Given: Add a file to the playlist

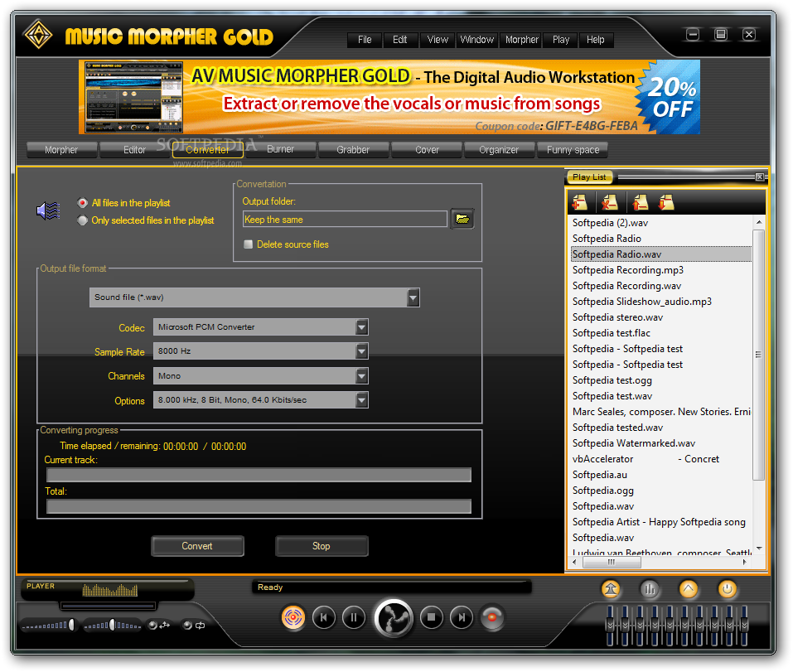Looking at the screenshot, I should click(579, 203).
